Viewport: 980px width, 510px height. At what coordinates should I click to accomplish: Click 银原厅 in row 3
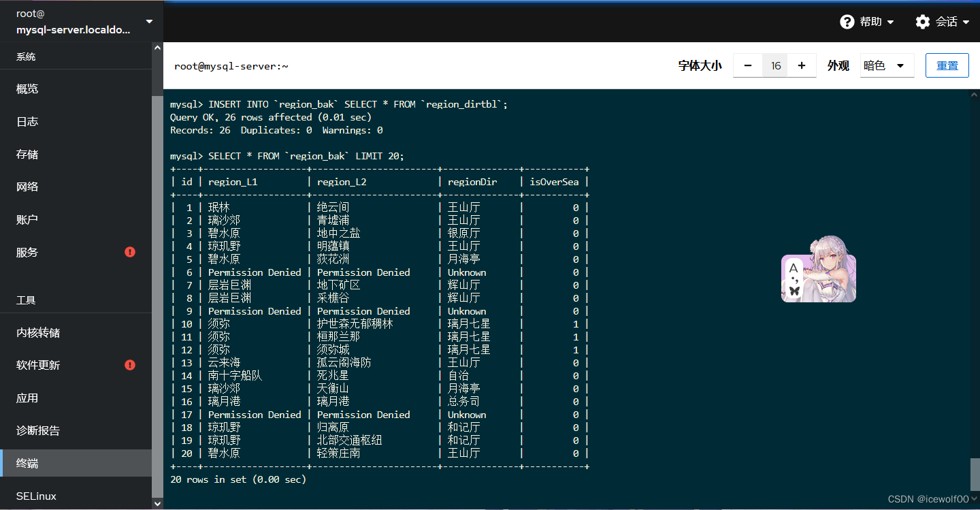coord(463,234)
